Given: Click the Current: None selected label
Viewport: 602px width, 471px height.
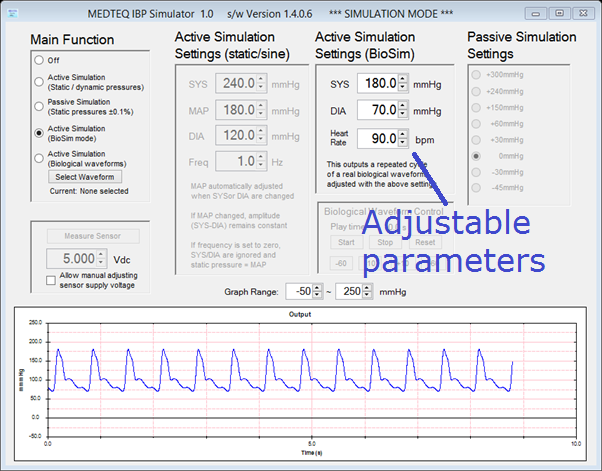Looking at the screenshot, I should (89, 191).
